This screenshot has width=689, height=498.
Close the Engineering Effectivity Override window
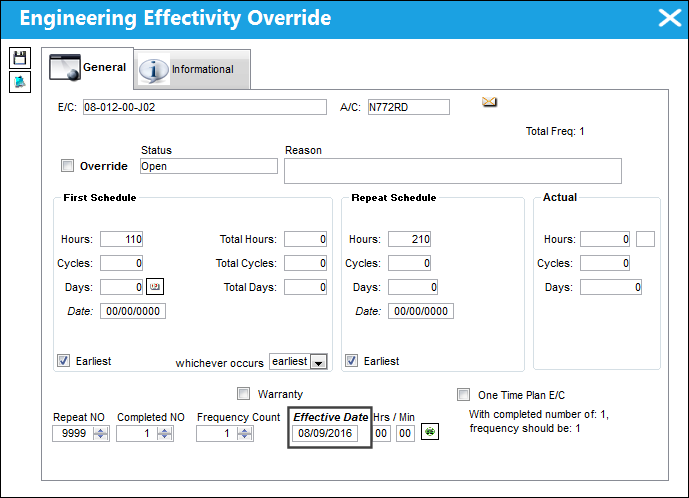click(x=670, y=18)
